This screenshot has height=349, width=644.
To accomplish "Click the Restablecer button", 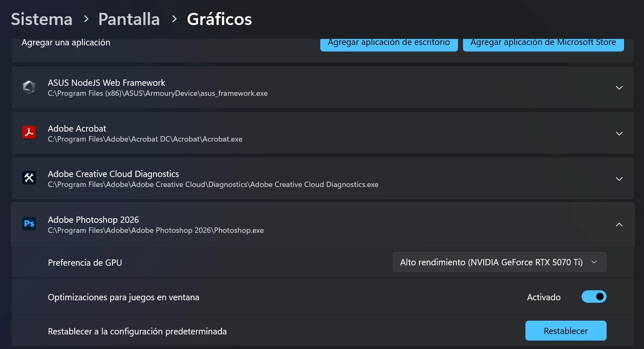I will coord(566,331).
